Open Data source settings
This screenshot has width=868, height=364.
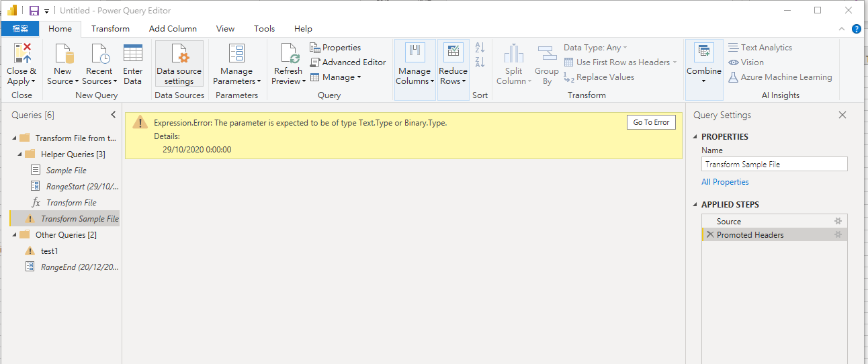(x=179, y=64)
